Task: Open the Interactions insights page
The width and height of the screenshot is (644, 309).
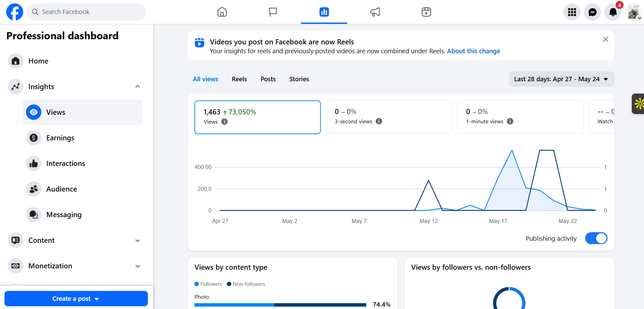Action: pos(83,164)
